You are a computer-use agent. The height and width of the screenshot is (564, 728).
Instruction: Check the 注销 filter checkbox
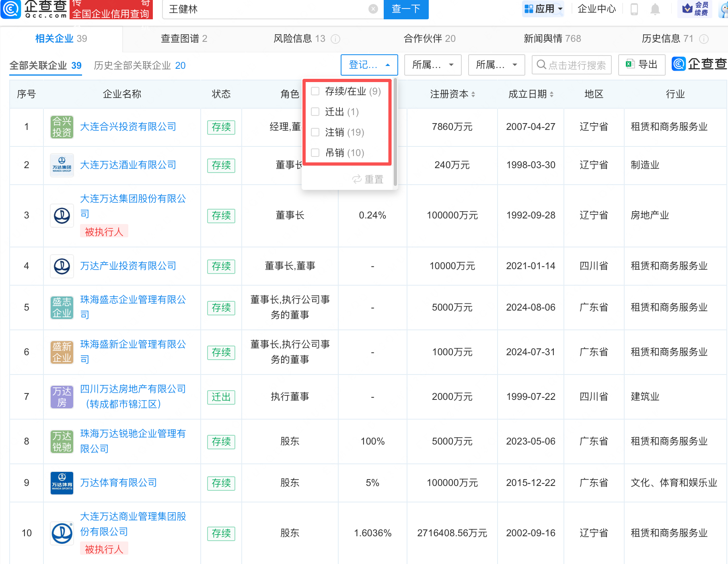point(315,132)
